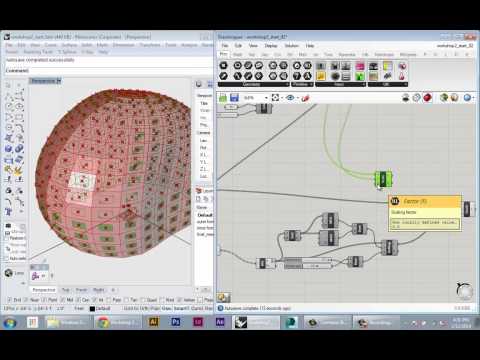
Task: Add Value List component icon
Action: point(346,76)
